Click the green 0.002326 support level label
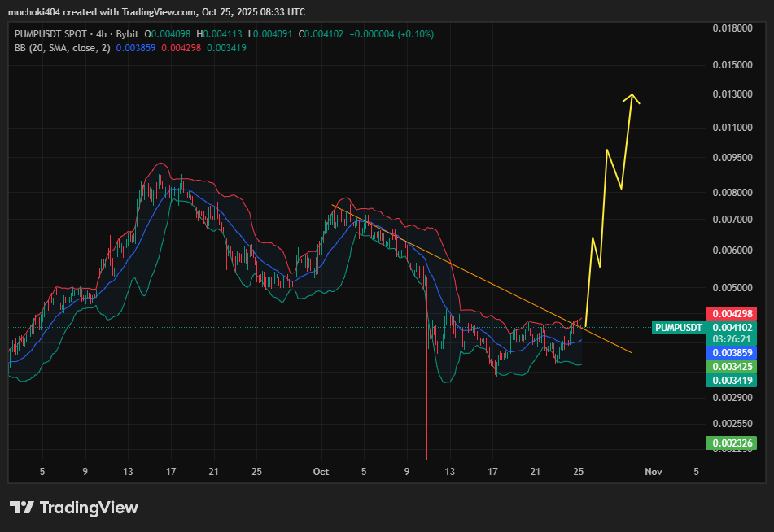 click(733, 443)
